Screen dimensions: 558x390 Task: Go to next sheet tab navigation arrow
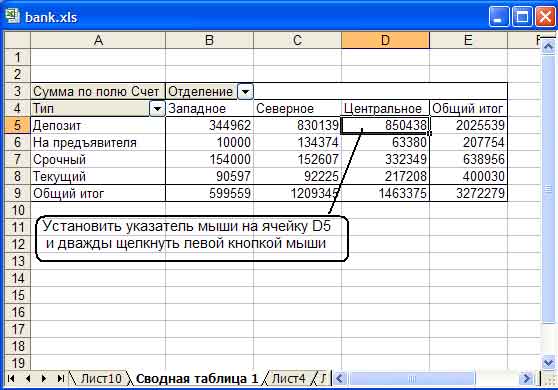44,378
